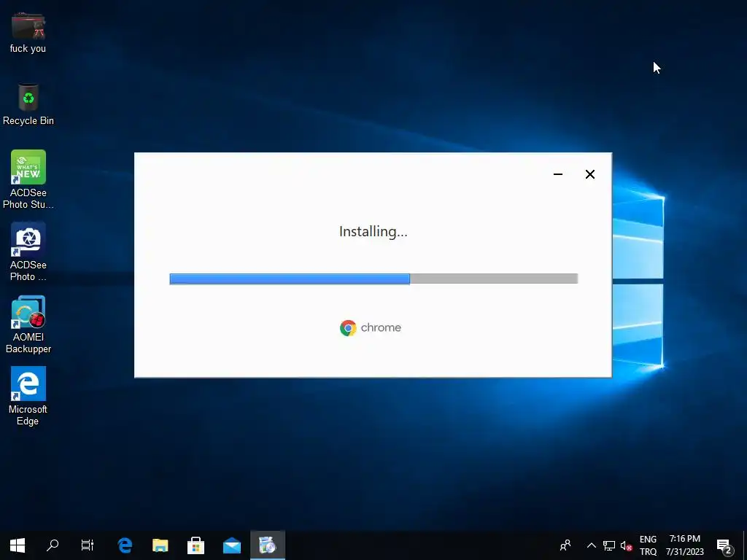
Task: Open Task View from taskbar
Action: [88, 545]
